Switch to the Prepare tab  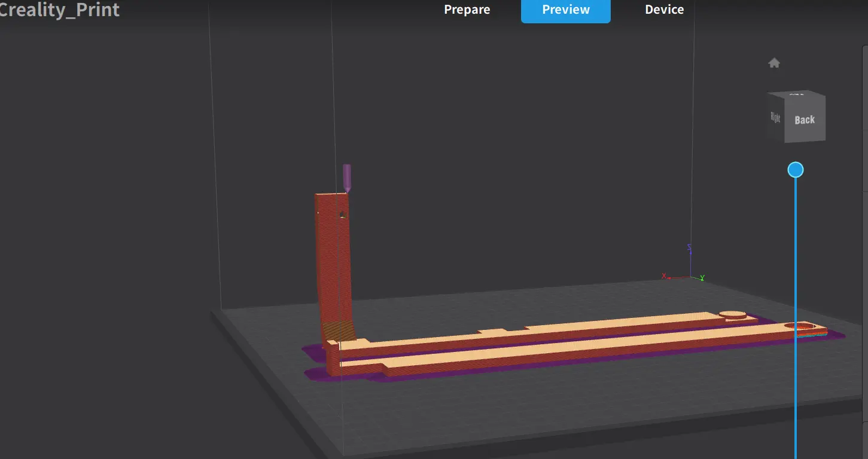[x=467, y=10]
